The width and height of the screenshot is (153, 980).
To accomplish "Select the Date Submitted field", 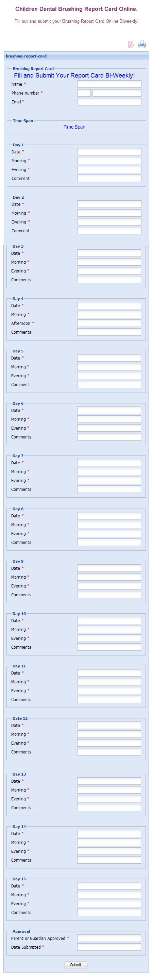I will (109, 947).
